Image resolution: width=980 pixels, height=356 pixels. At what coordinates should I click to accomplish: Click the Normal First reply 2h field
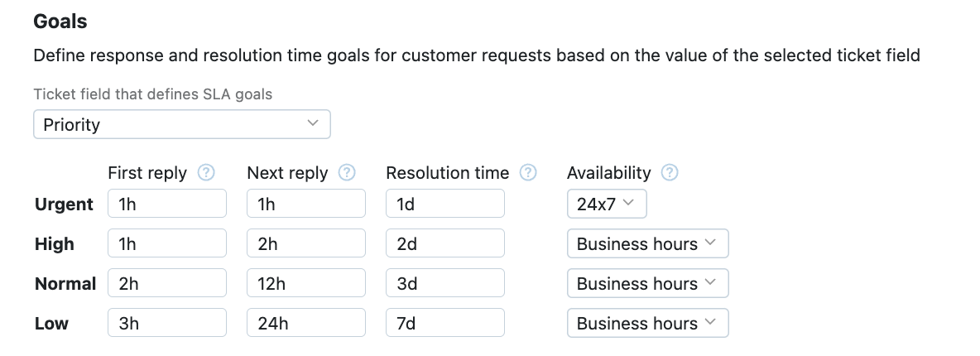tap(167, 284)
